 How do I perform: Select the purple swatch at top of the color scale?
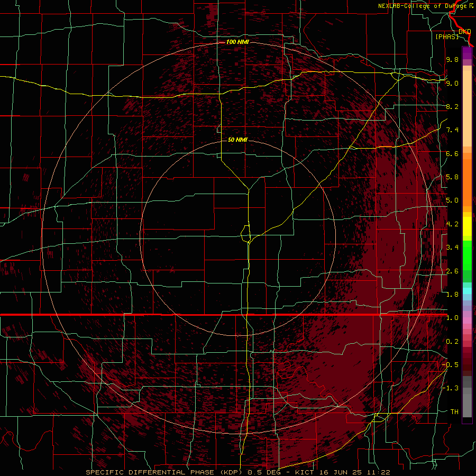click(467, 53)
